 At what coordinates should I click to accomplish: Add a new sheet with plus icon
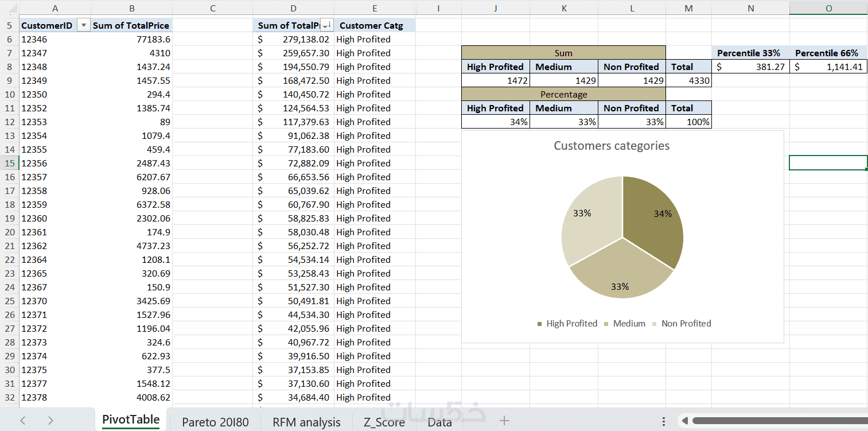click(x=504, y=421)
